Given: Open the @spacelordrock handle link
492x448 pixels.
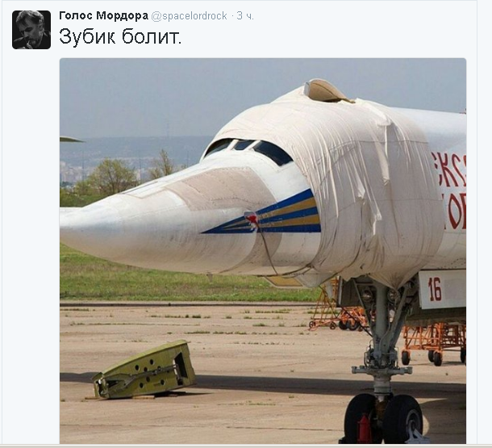Looking at the screenshot, I should click(x=189, y=16).
